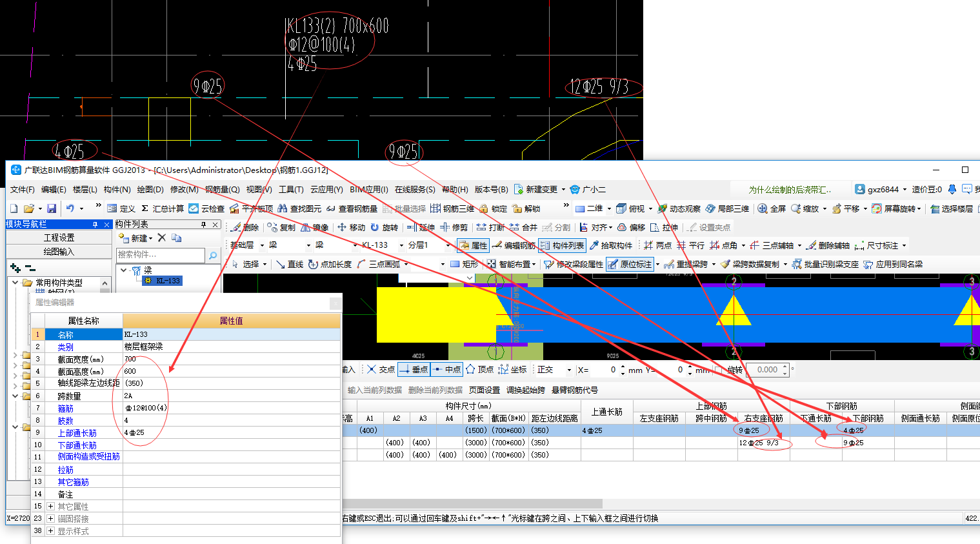Expand 其它属性 row in property editor

tap(50, 507)
